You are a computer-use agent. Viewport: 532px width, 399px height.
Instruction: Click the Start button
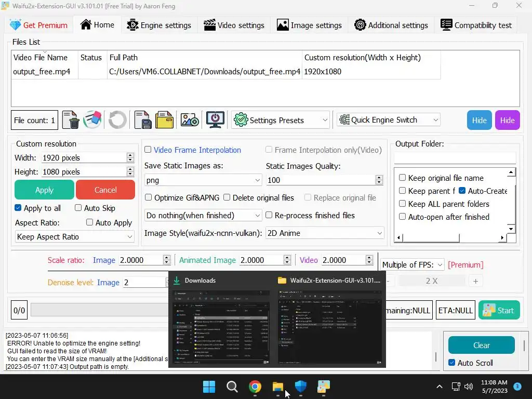tap(499, 310)
